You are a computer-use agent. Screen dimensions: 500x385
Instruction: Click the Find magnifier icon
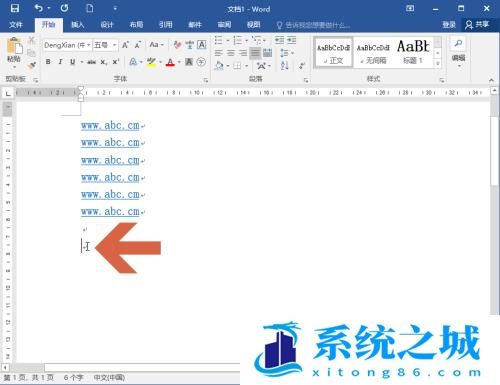pos(458,43)
